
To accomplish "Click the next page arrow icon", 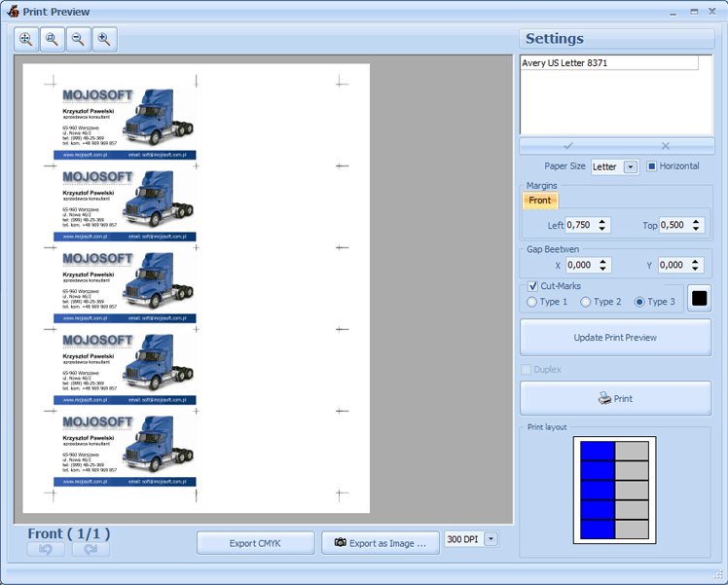I will (x=91, y=549).
